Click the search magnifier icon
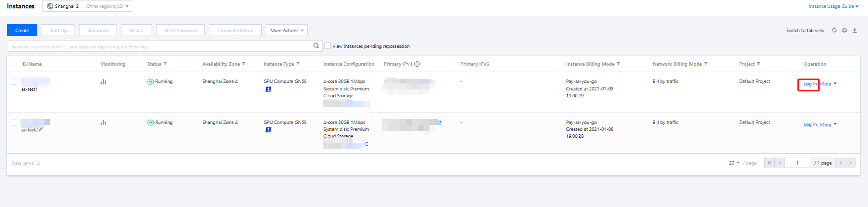Image resolution: width=868 pixels, height=207 pixels. click(x=316, y=46)
